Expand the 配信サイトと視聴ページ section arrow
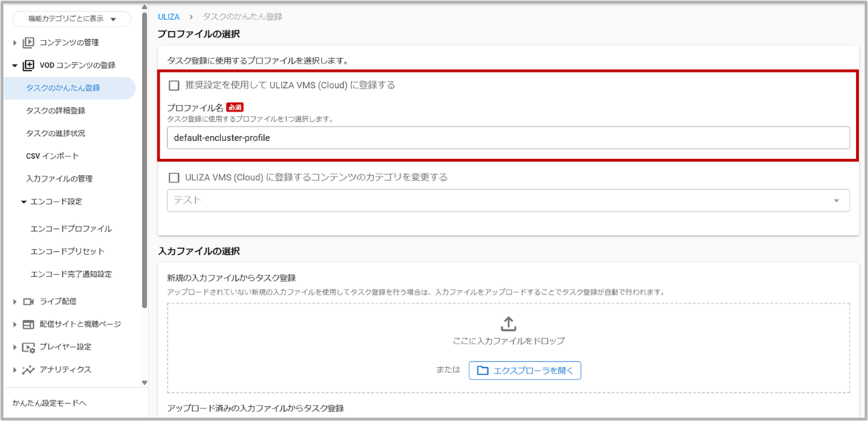The image size is (868, 421). coord(14,324)
